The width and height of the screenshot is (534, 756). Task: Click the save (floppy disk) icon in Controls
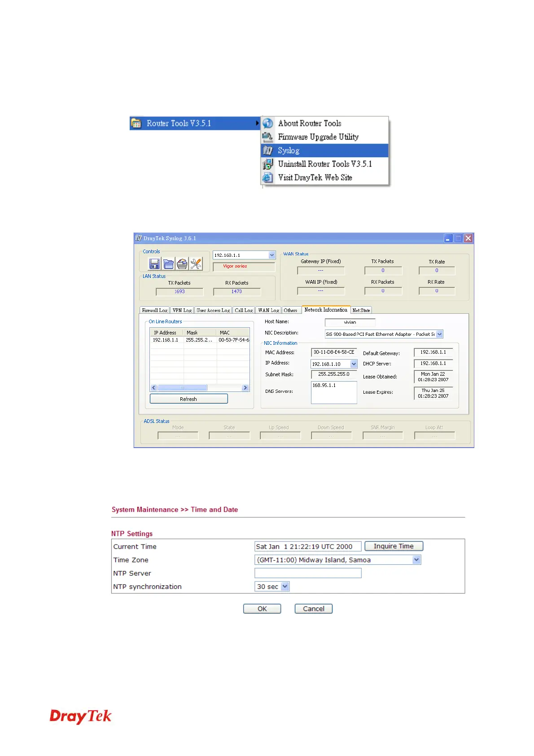coord(155,264)
